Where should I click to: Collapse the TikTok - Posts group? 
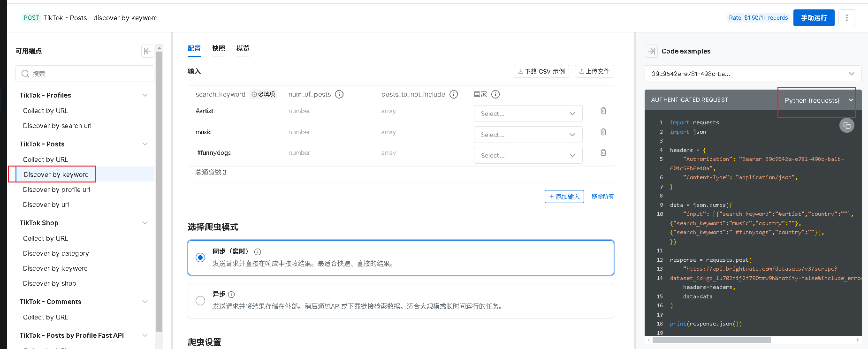pyautogui.click(x=145, y=144)
